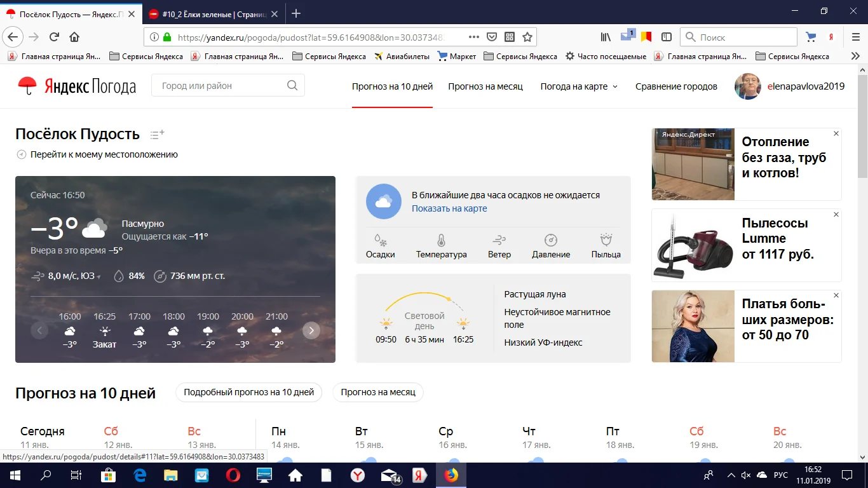Expand the hidden bookmarks chevron
The height and width of the screenshot is (488, 868).
coord(855,56)
